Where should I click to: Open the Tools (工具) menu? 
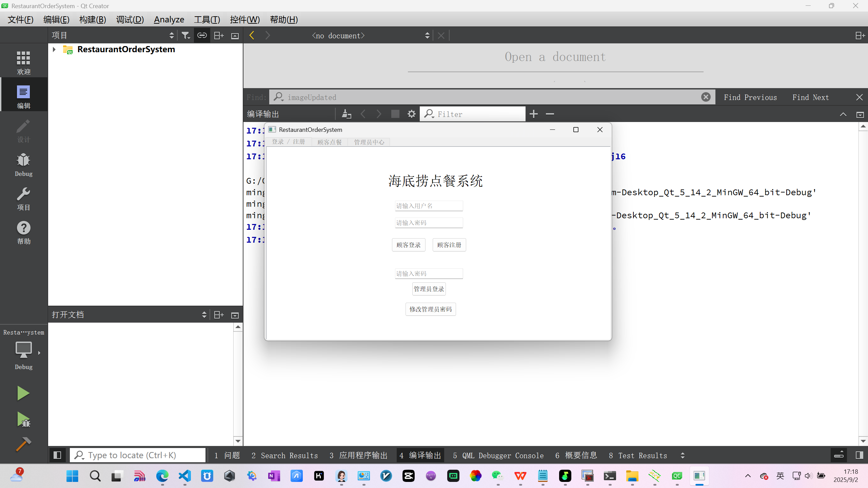(x=207, y=20)
